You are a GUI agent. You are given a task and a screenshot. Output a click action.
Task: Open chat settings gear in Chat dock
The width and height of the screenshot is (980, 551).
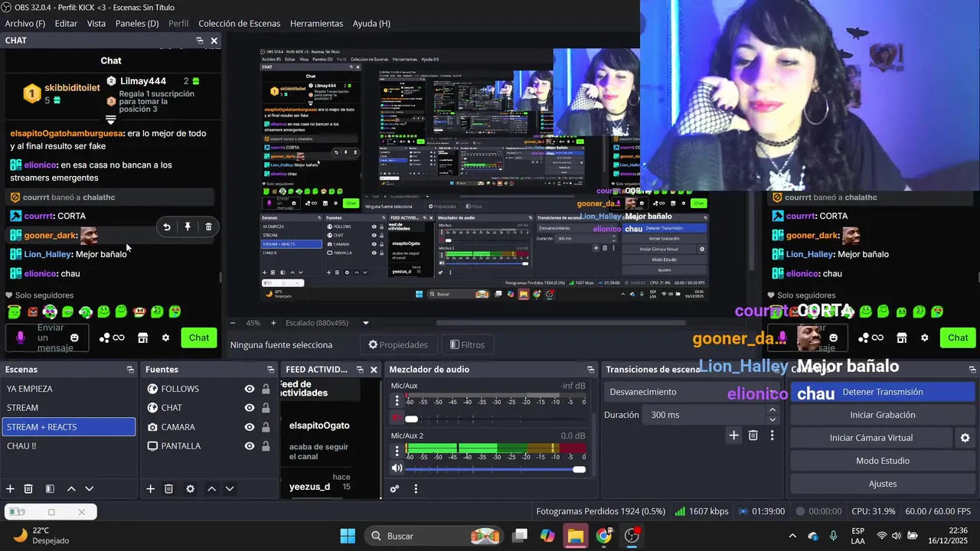pos(165,337)
